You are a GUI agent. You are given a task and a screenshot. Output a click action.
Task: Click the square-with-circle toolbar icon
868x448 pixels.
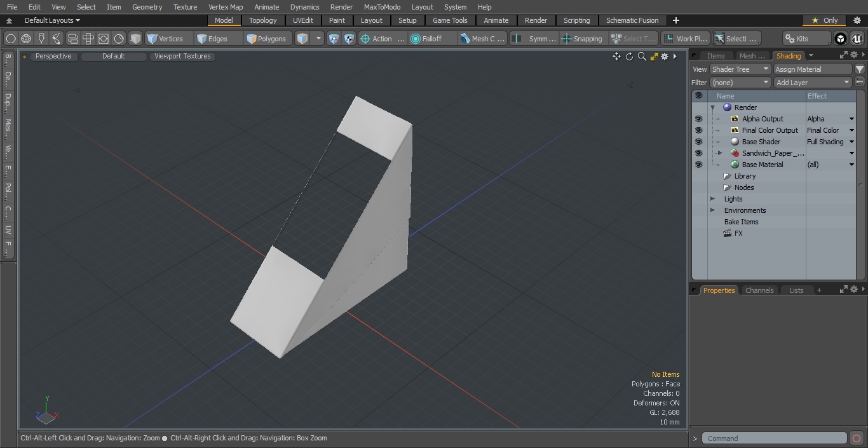(104, 39)
